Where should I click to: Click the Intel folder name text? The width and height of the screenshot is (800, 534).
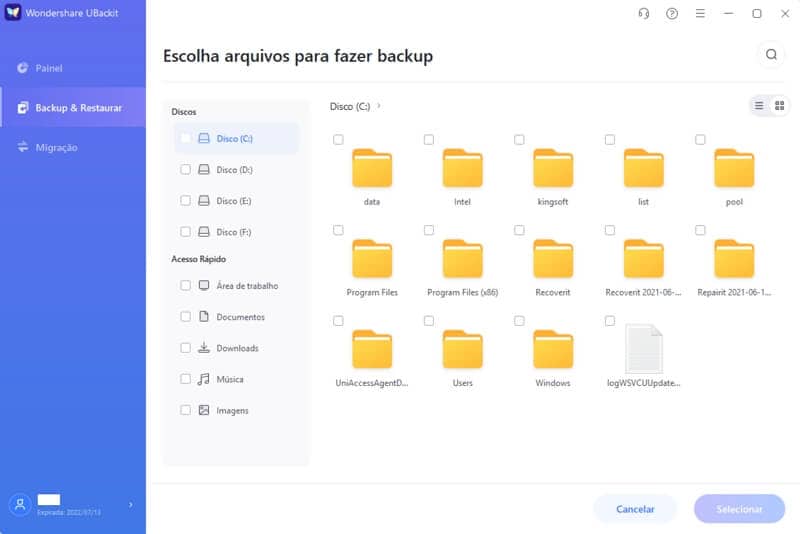[462, 202]
